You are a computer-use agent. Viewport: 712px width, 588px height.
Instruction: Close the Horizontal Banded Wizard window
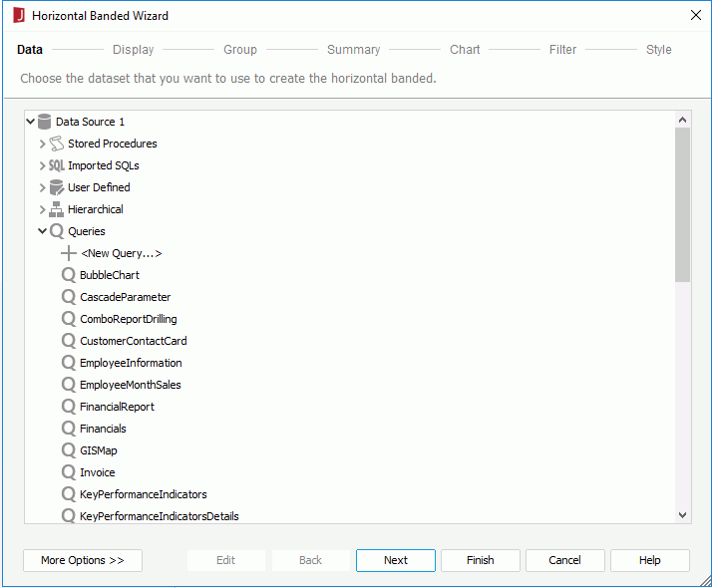click(x=696, y=15)
